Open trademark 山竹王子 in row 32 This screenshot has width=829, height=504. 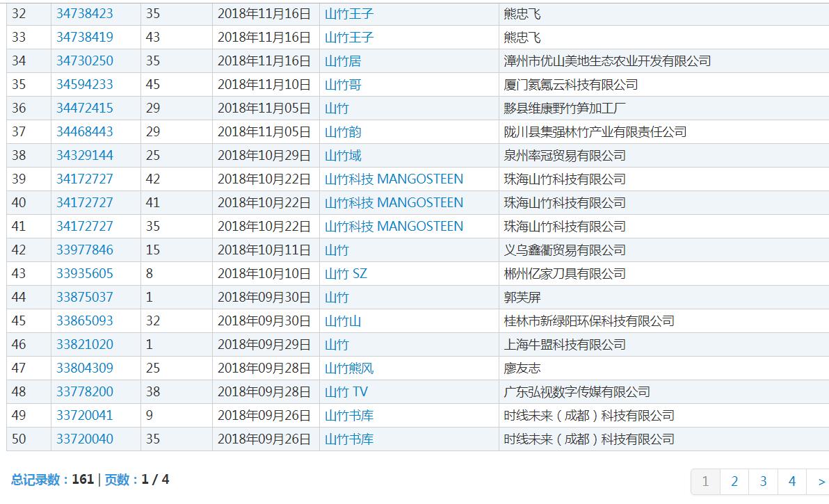click(x=349, y=14)
